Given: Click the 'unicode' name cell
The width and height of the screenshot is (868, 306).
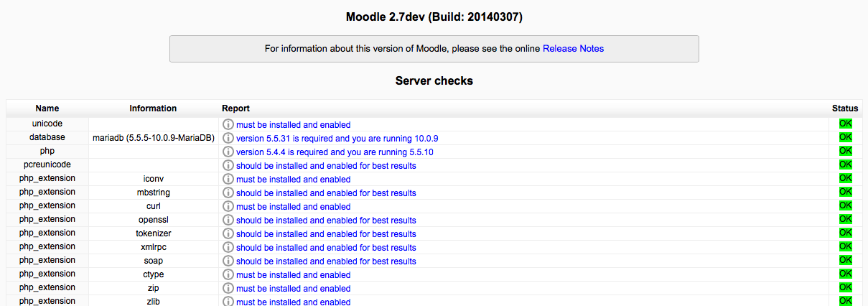Looking at the screenshot, I should [x=47, y=124].
